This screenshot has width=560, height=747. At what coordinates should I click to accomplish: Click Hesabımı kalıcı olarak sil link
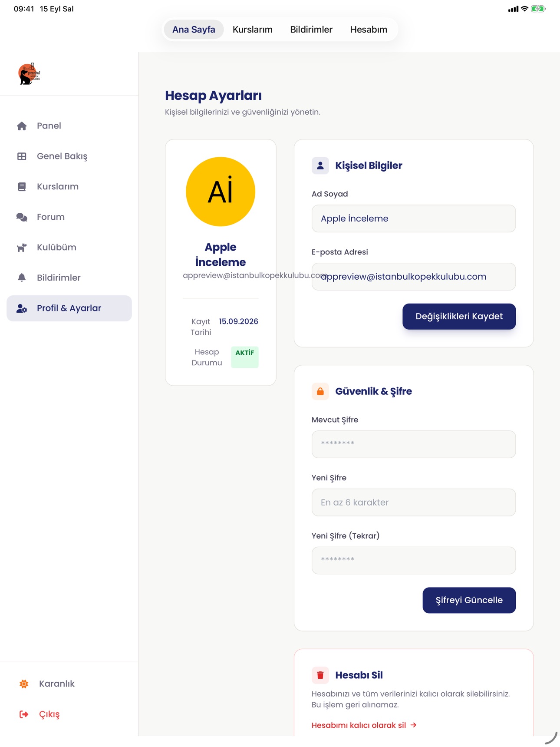click(364, 725)
